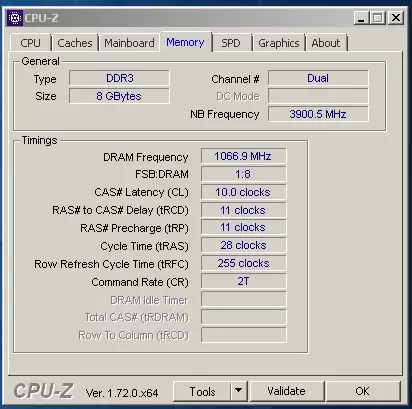Click the Command Rate (CR) label
The image size is (412, 409).
pos(140,282)
